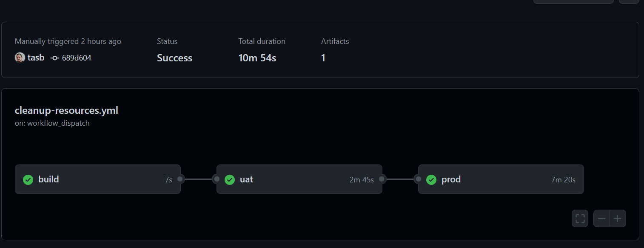
Task: Open commit 689d604
Action: point(76,57)
